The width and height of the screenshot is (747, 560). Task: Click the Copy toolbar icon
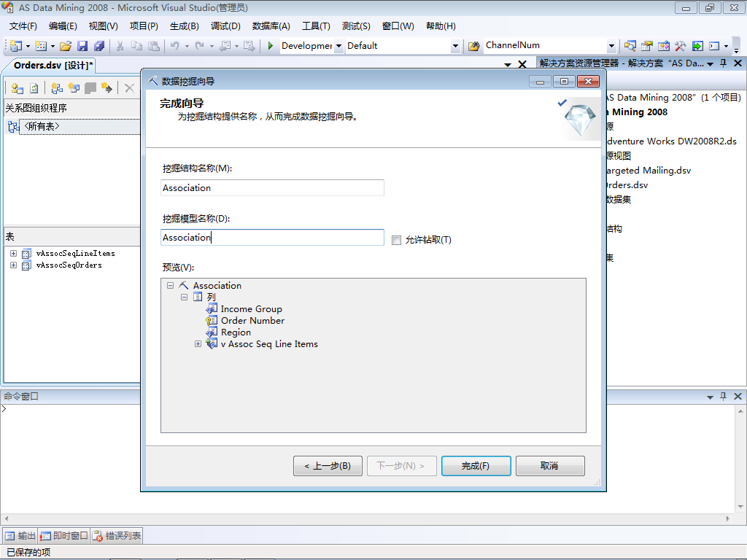[136, 46]
